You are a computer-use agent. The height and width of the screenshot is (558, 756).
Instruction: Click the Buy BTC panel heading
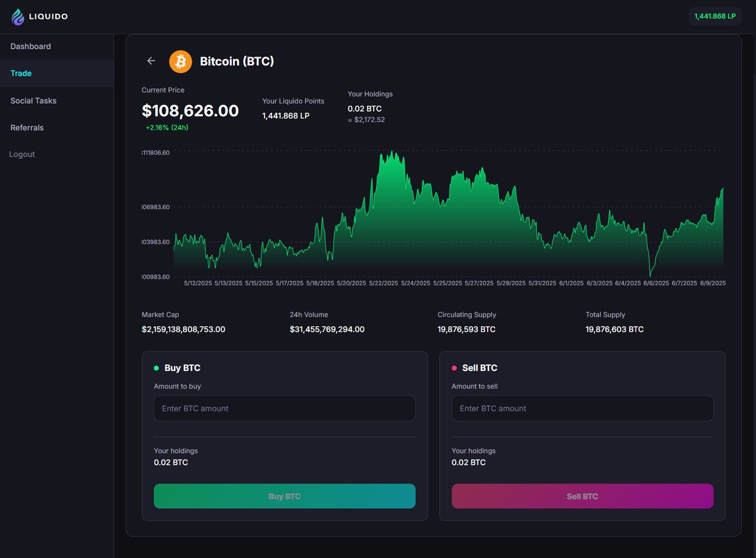(183, 368)
